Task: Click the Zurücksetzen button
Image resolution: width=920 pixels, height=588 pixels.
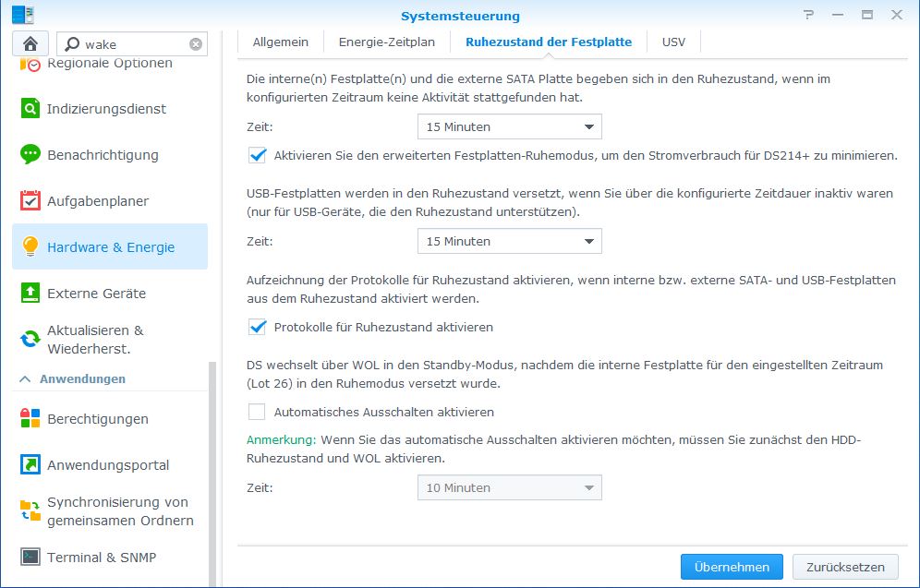Action: (x=845, y=567)
